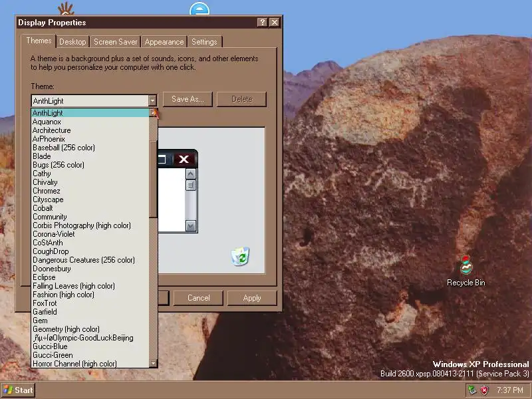The height and width of the screenshot is (399, 532).
Task: Select the Olympic-GoodLuckBeijing theme
Action: pos(90,338)
